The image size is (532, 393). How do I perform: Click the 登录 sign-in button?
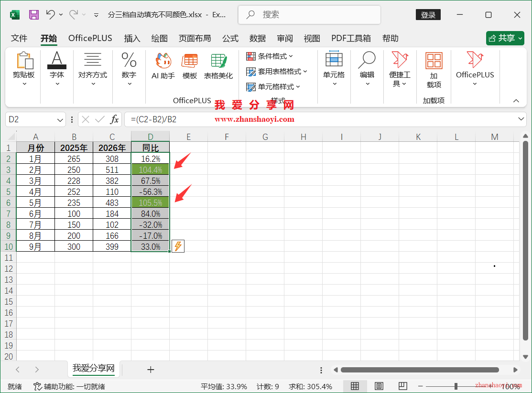[x=428, y=15]
